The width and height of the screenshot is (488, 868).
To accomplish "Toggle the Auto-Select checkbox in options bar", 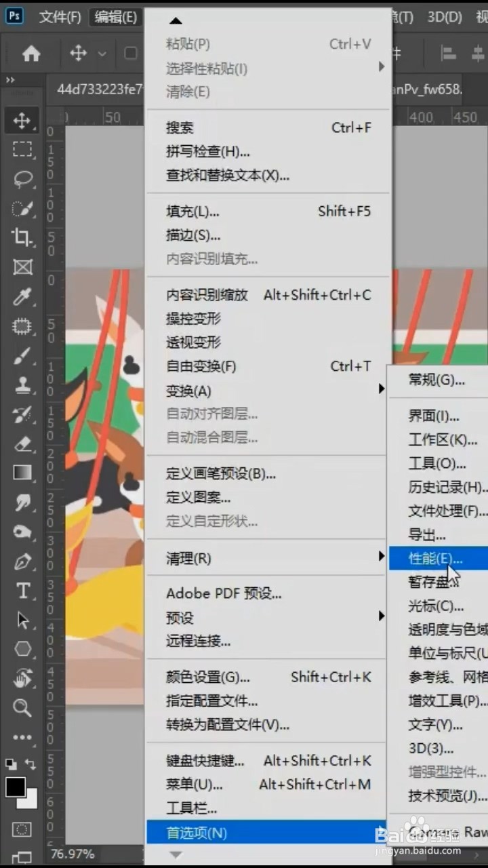I will [x=131, y=54].
